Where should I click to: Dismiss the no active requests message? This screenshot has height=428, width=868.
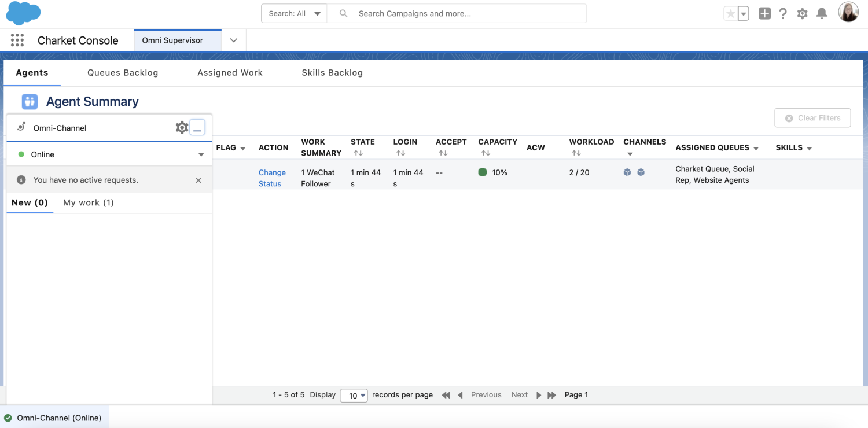[198, 180]
